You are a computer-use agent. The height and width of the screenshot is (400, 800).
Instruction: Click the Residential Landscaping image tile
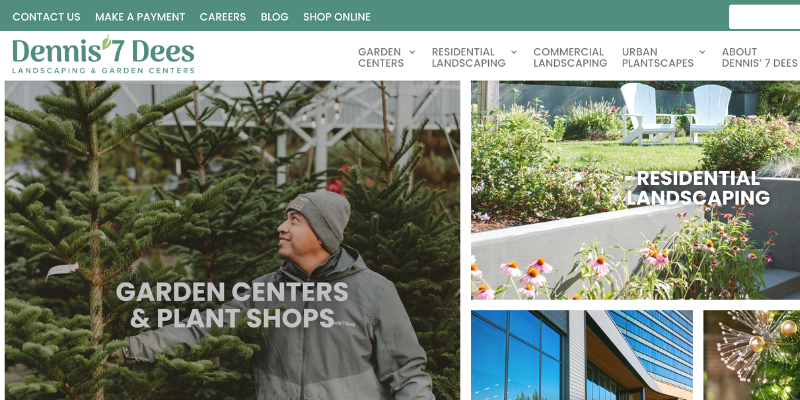point(635,190)
